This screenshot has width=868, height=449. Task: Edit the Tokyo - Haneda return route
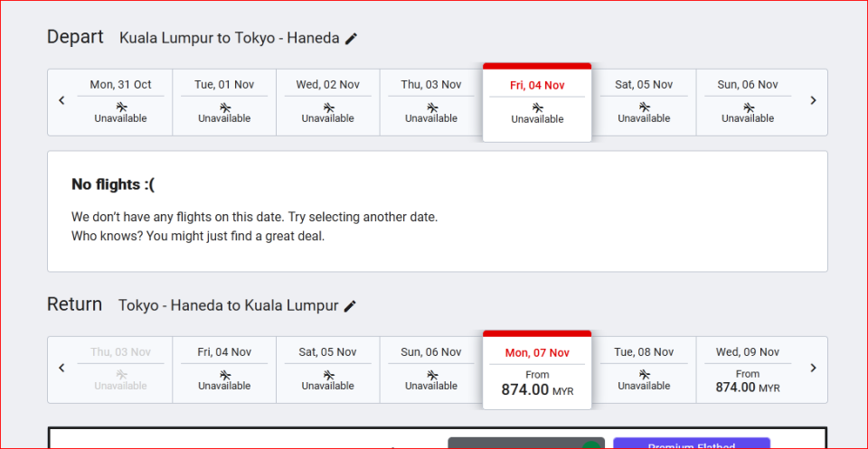coord(350,306)
